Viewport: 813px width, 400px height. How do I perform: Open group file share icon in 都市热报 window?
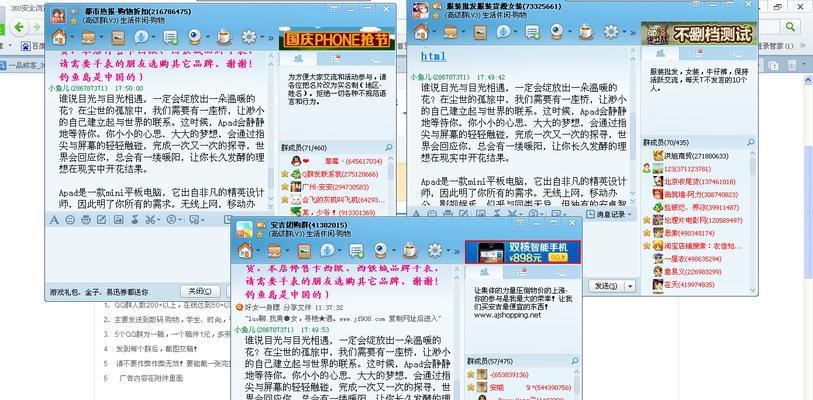tap(89, 37)
